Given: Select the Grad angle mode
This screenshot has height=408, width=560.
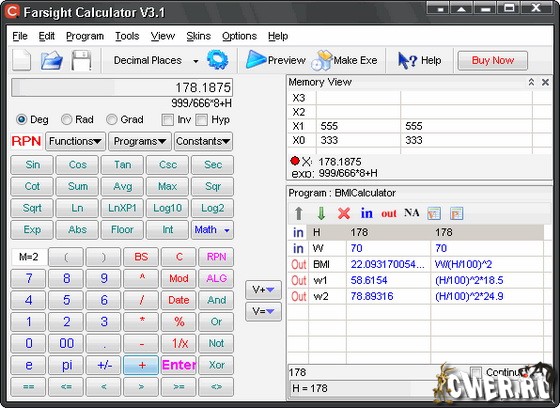Looking at the screenshot, I should click(x=125, y=119).
